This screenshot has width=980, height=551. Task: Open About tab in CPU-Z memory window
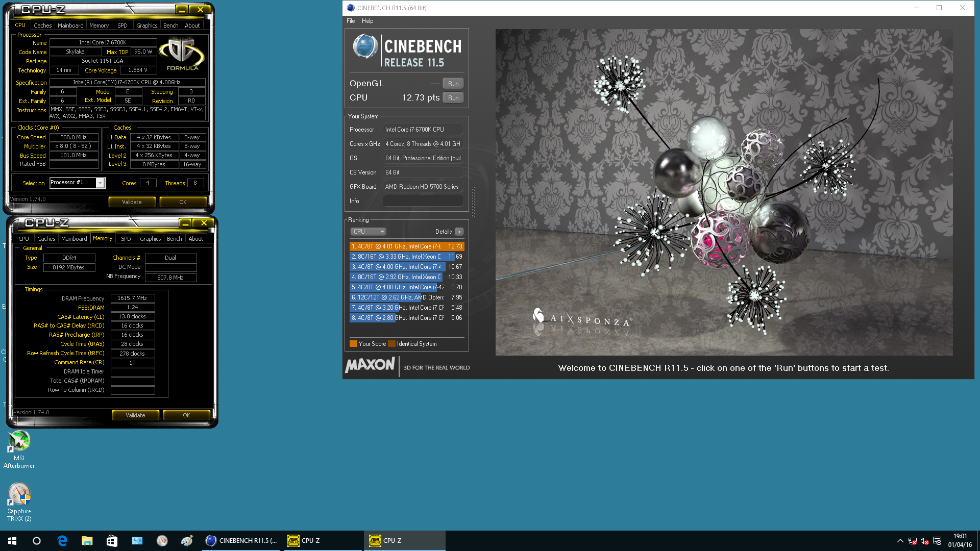click(x=196, y=238)
